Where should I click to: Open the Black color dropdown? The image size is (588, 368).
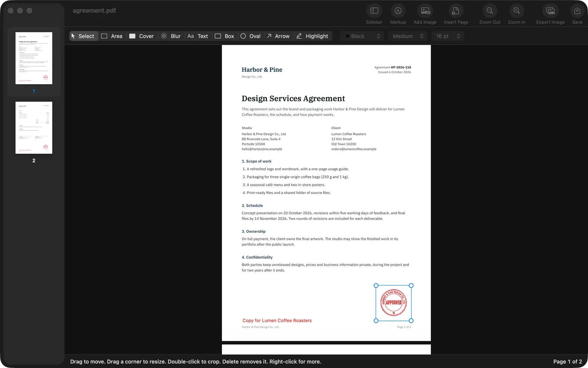tap(362, 36)
